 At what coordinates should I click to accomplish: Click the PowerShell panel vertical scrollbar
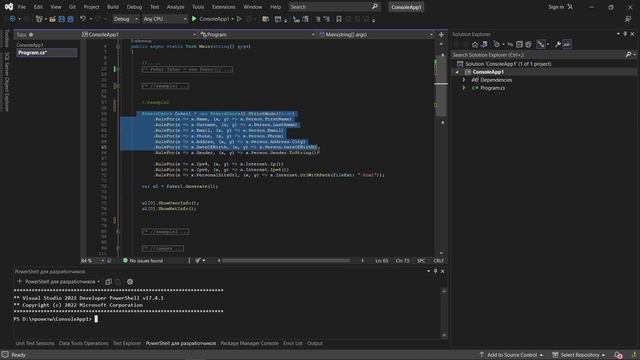pos(444,313)
